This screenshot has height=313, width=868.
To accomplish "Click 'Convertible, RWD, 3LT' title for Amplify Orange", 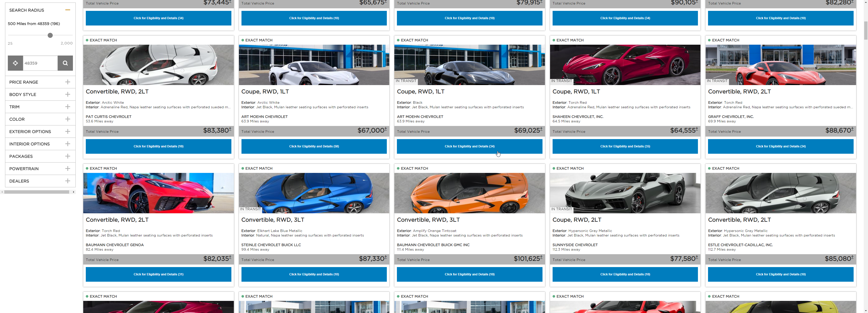I will 428,220.
